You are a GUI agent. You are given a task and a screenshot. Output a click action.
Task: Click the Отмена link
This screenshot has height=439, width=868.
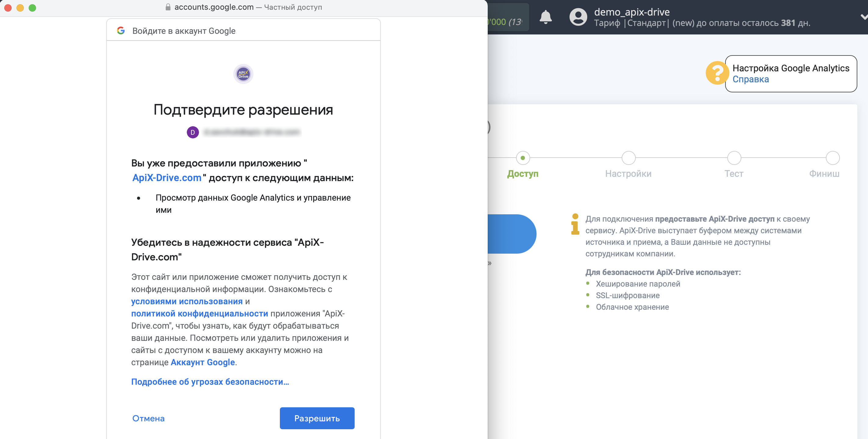148,419
